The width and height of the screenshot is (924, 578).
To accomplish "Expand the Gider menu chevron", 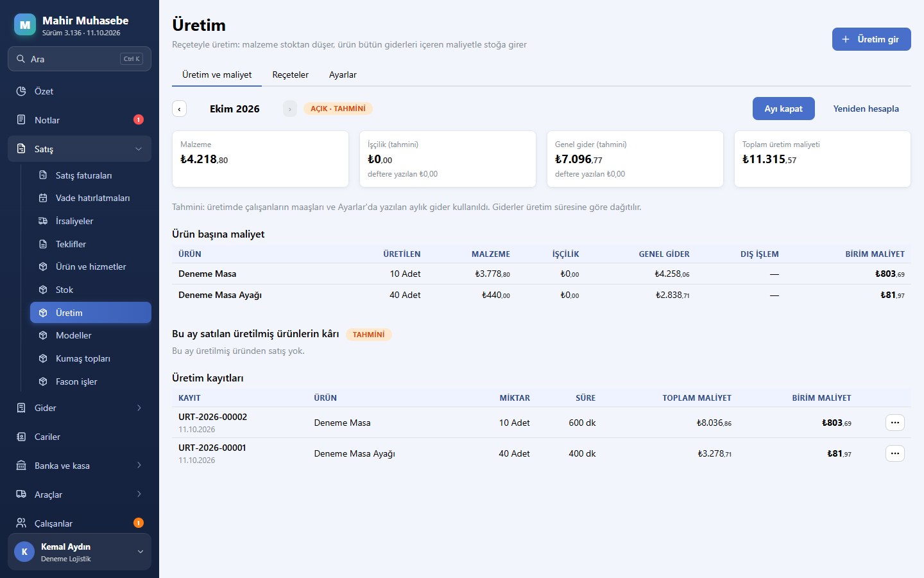I will coord(139,408).
